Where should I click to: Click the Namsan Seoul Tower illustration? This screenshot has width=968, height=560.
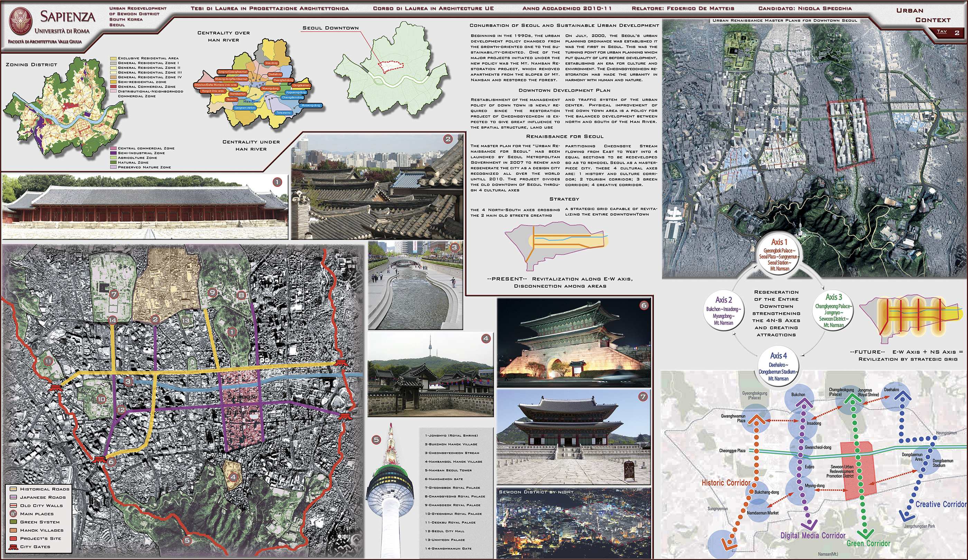pyautogui.click(x=390, y=491)
